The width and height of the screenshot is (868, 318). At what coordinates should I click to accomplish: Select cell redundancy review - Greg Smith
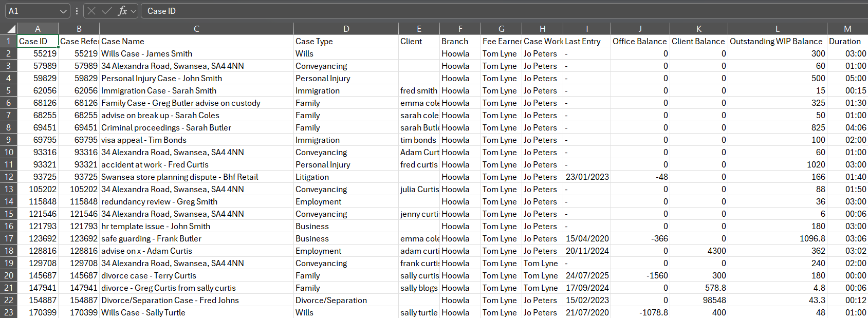tap(196, 201)
